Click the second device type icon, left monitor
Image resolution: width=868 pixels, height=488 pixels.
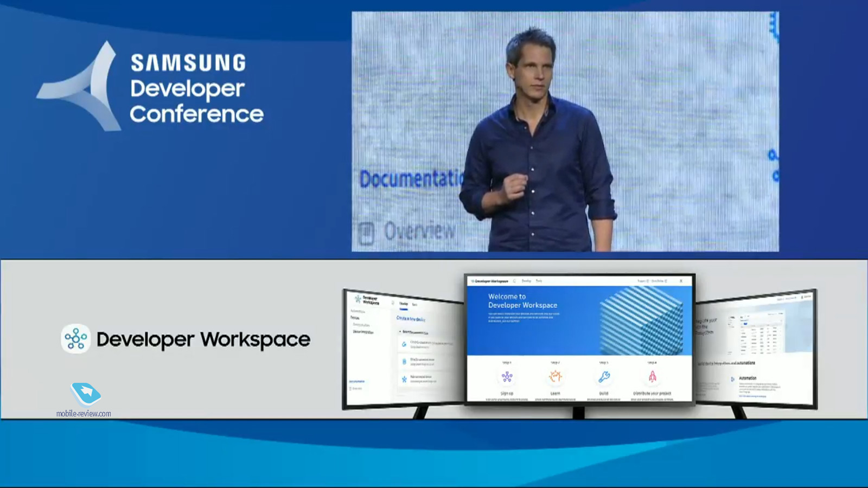click(x=404, y=361)
